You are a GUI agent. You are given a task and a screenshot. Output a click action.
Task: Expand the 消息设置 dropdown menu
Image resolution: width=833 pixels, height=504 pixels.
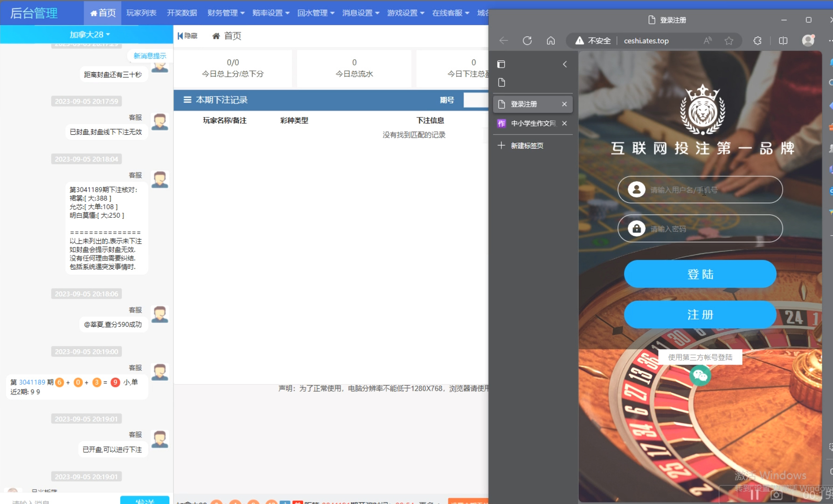(x=361, y=13)
